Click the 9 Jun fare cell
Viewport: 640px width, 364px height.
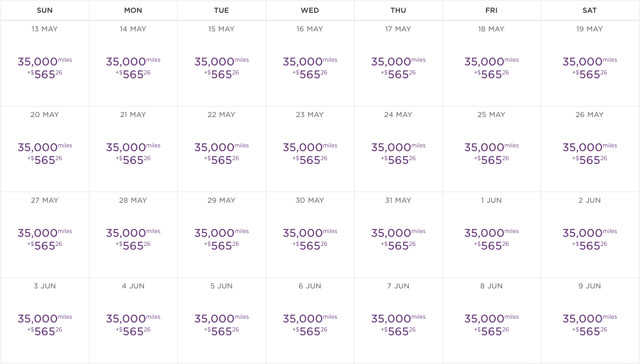pos(589,325)
